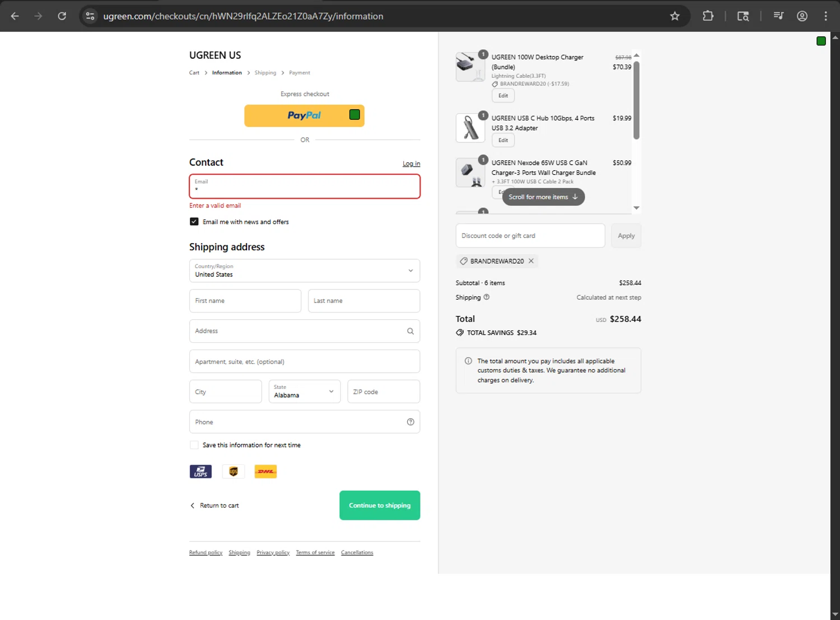Click the shipping info question icon
Image resolution: width=840 pixels, height=620 pixels.
click(487, 297)
